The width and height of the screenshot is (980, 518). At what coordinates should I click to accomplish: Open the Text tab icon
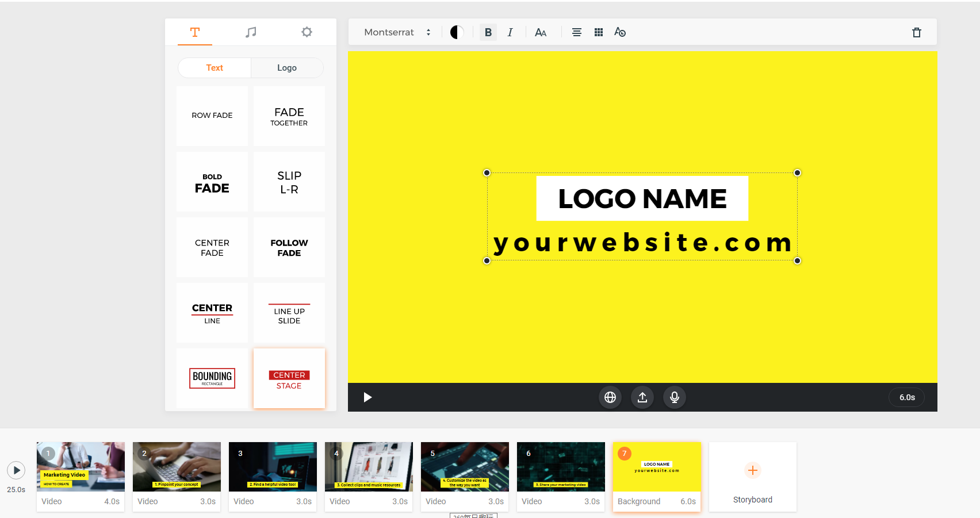(195, 32)
